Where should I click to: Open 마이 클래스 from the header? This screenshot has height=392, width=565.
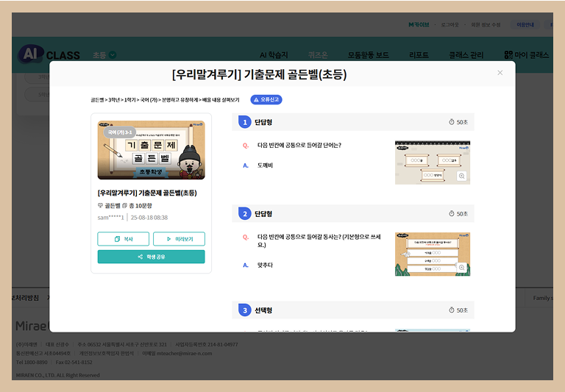[x=527, y=55]
